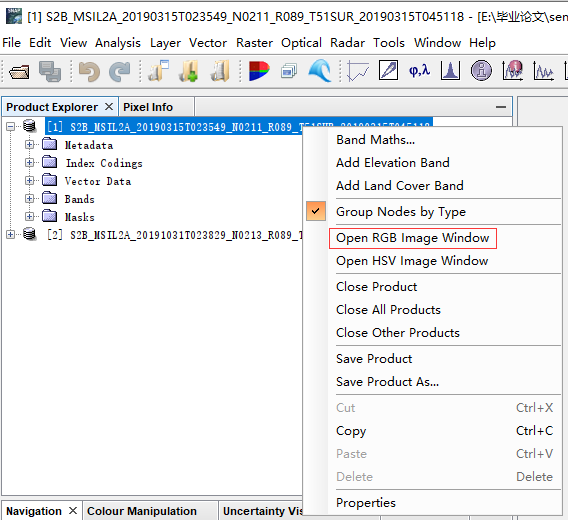Open RGB image via colored semicircle icon
568x520 pixels.
pos(259,71)
